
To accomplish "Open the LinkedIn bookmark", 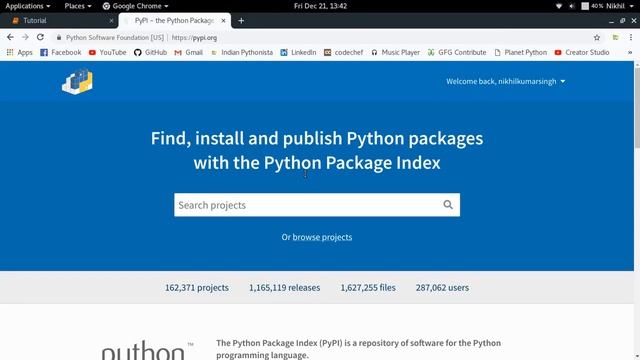I will point(298,52).
